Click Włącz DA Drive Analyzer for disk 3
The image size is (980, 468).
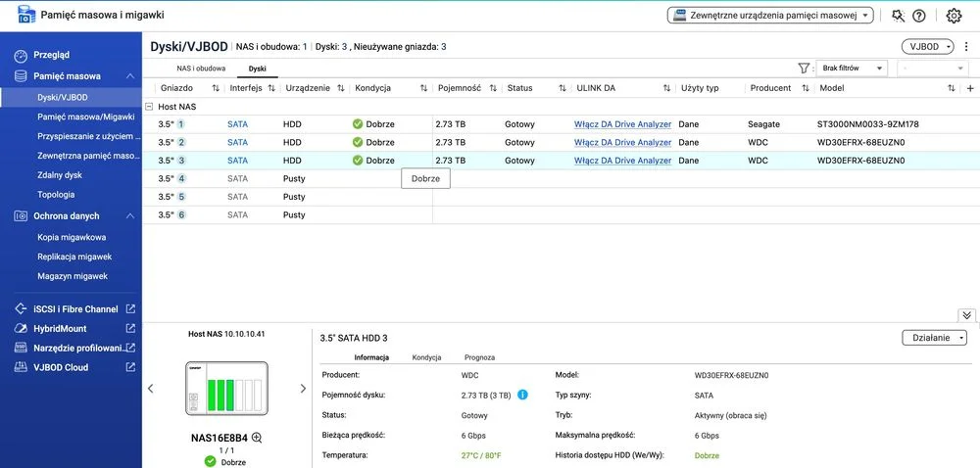622,161
